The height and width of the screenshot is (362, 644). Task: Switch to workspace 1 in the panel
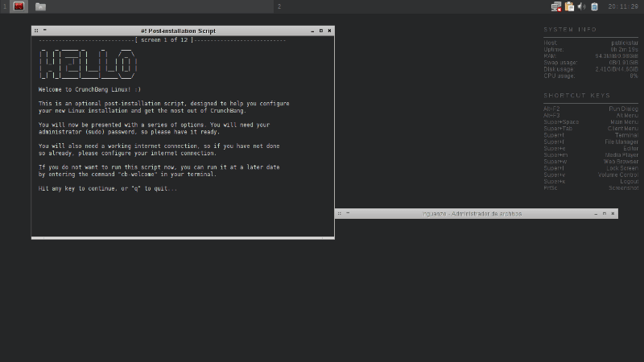tap(4, 6)
